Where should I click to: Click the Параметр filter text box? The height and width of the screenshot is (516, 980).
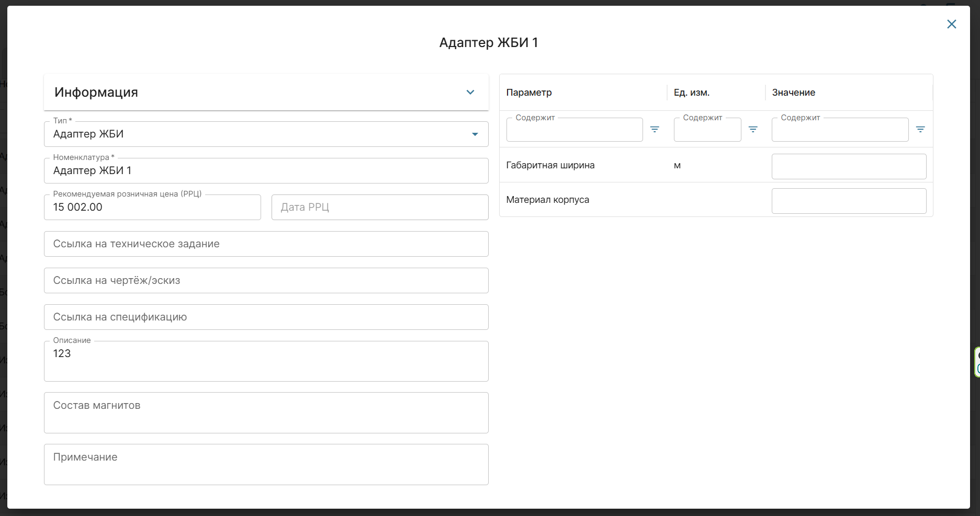[x=574, y=130]
